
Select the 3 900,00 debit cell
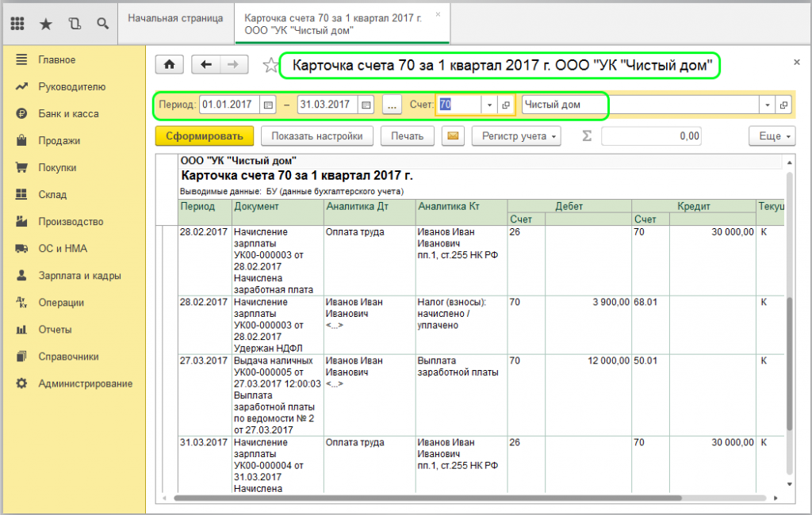coord(588,325)
